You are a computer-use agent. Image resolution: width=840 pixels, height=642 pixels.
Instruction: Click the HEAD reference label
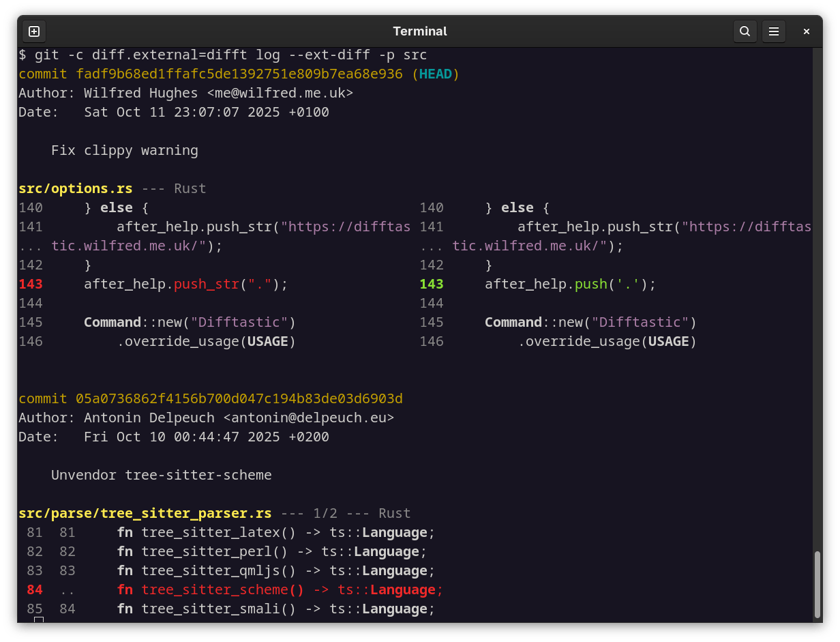pyautogui.click(x=436, y=74)
